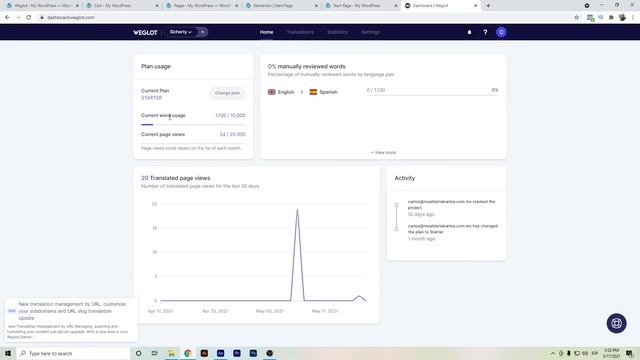Open Cortana circle on taskbar
This screenshot has width=640, height=360.
tap(138, 353)
